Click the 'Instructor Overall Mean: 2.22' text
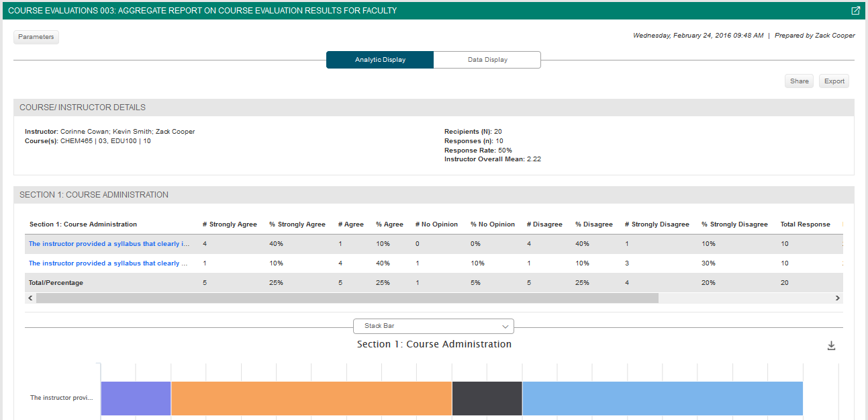This screenshot has height=420, width=868. (x=493, y=160)
